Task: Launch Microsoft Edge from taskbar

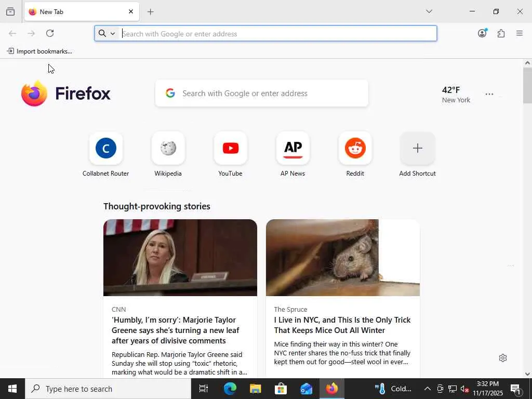Action: 230,389
